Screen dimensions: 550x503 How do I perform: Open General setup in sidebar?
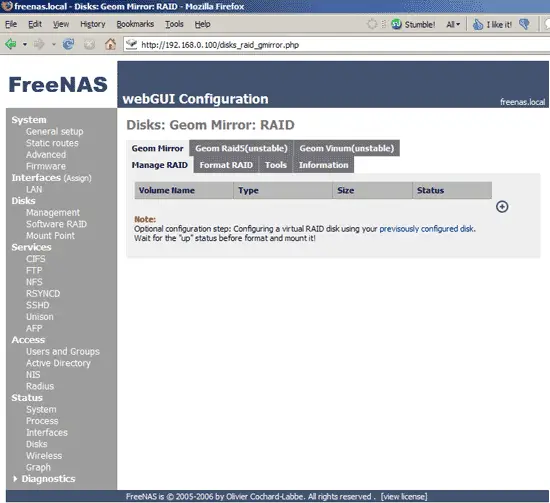click(54, 132)
